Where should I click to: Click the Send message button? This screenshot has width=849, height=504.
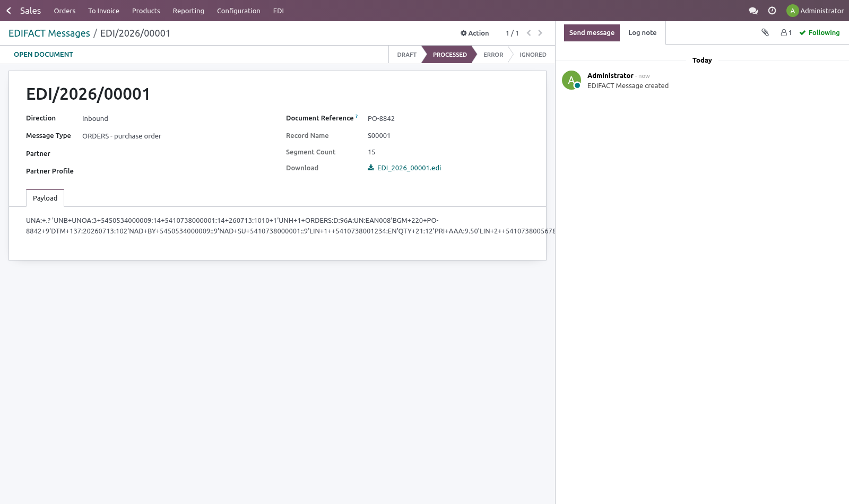pos(592,33)
